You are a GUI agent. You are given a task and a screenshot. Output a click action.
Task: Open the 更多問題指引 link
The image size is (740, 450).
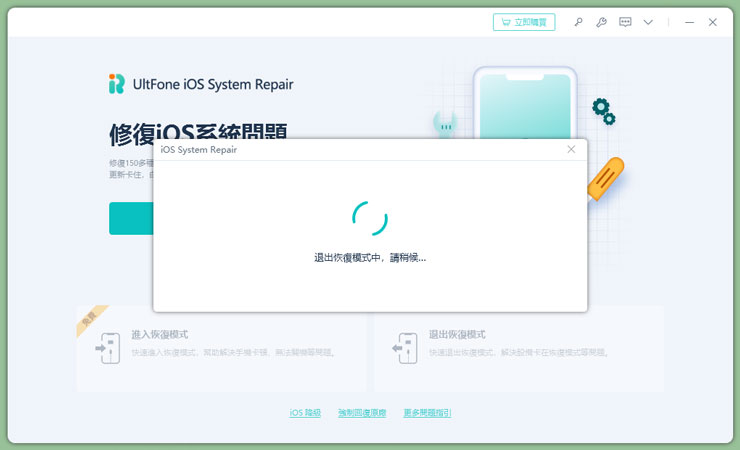(427, 413)
